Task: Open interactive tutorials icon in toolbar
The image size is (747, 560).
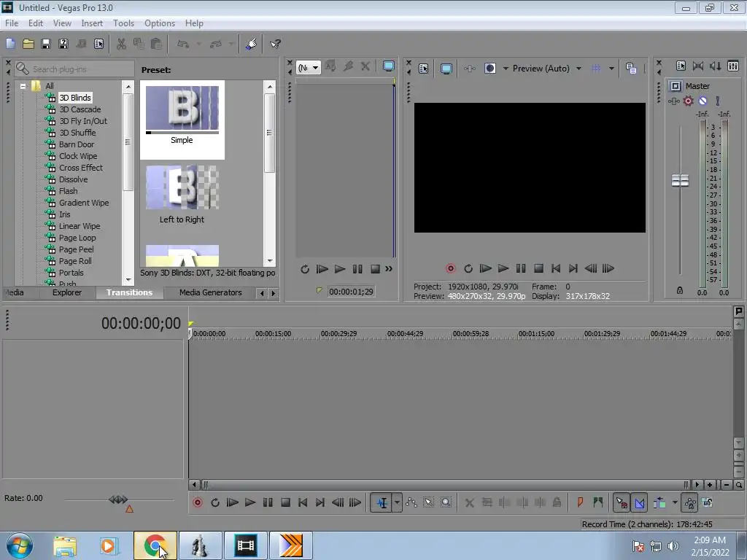Action: click(x=252, y=44)
